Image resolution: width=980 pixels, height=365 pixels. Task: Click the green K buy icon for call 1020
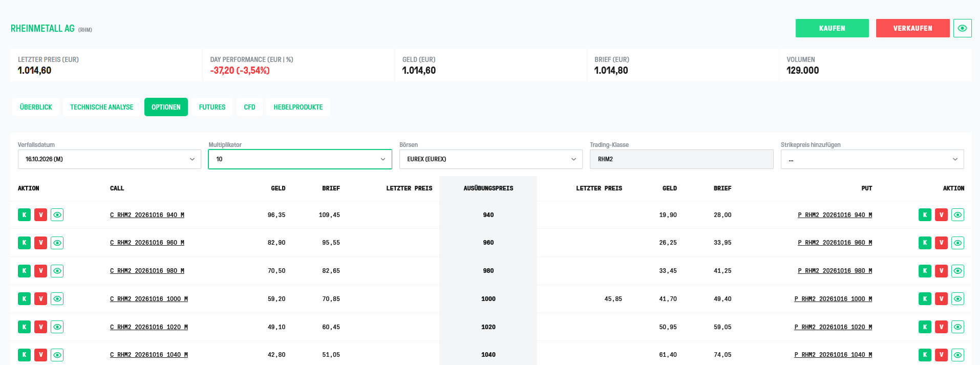pyautogui.click(x=24, y=327)
